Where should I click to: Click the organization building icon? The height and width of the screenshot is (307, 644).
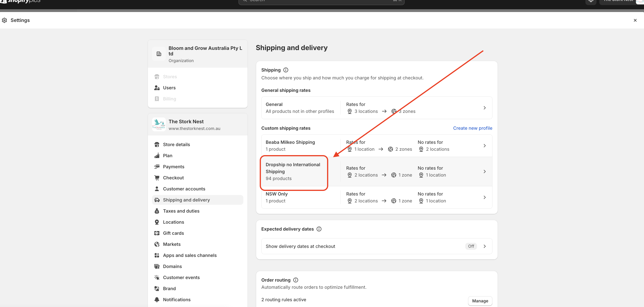[159, 54]
